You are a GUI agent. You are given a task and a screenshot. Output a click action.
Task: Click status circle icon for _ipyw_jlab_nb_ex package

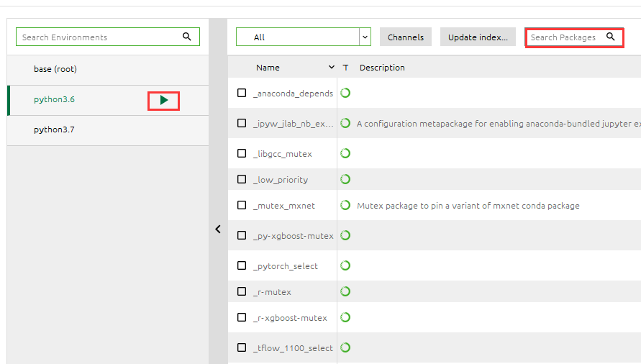[x=345, y=123]
